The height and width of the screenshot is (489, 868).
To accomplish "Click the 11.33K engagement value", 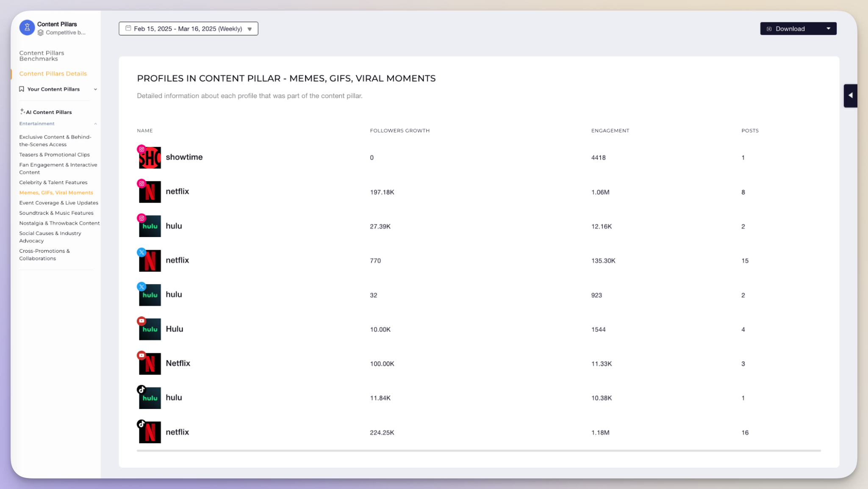I will click(602, 364).
